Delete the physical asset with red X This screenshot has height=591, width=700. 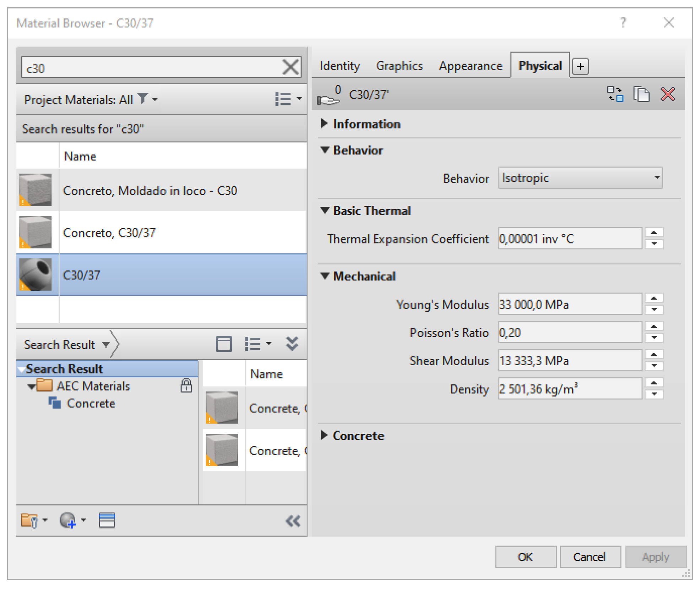click(x=667, y=94)
